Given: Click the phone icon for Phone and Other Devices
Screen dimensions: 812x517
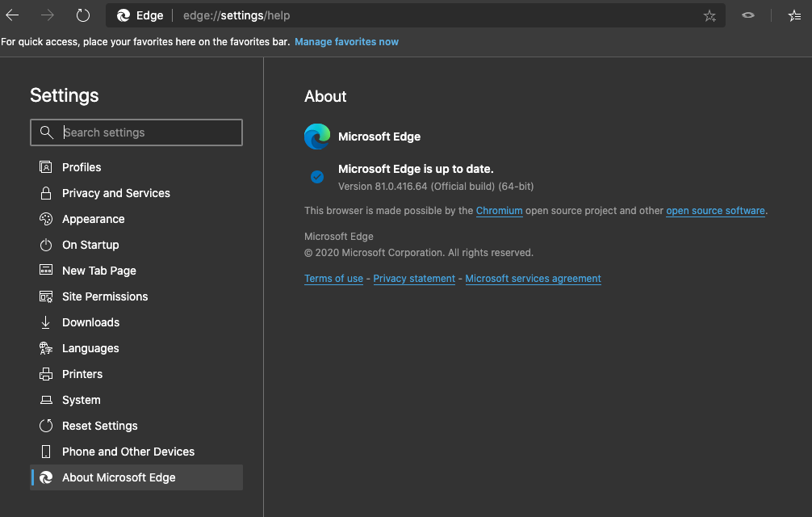Looking at the screenshot, I should pyautogui.click(x=45, y=452).
